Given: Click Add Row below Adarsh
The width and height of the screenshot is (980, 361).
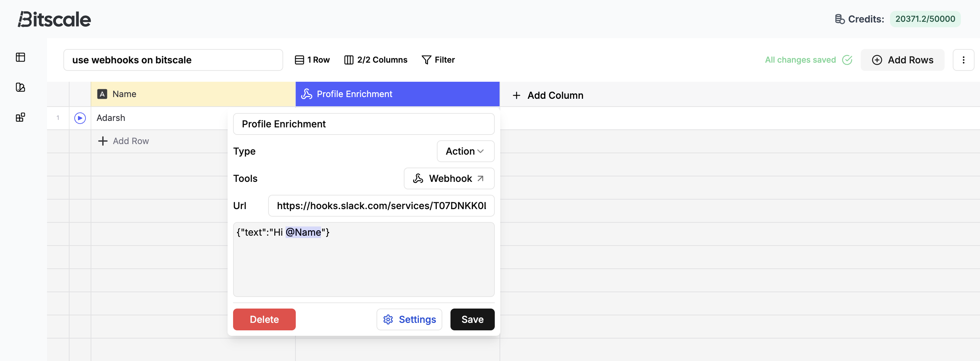Looking at the screenshot, I should [x=123, y=141].
